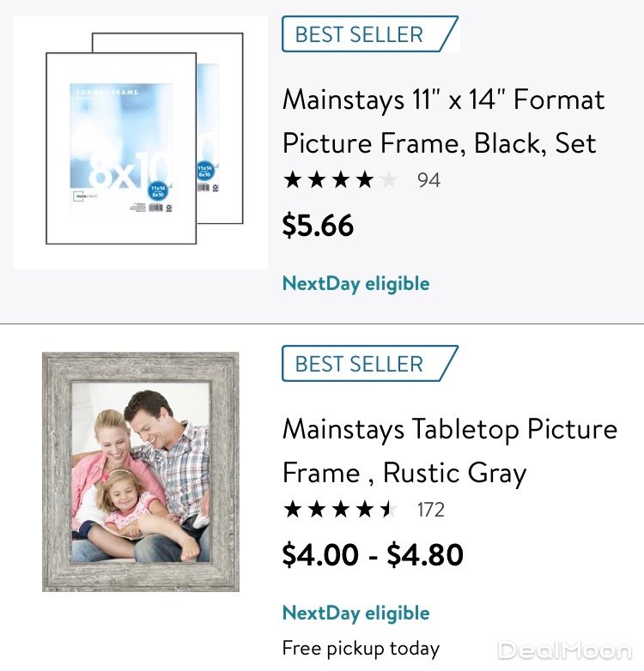Click the first star on Rustic Gray frame rating
This screenshot has height=671, width=644.
[x=293, y=510]
